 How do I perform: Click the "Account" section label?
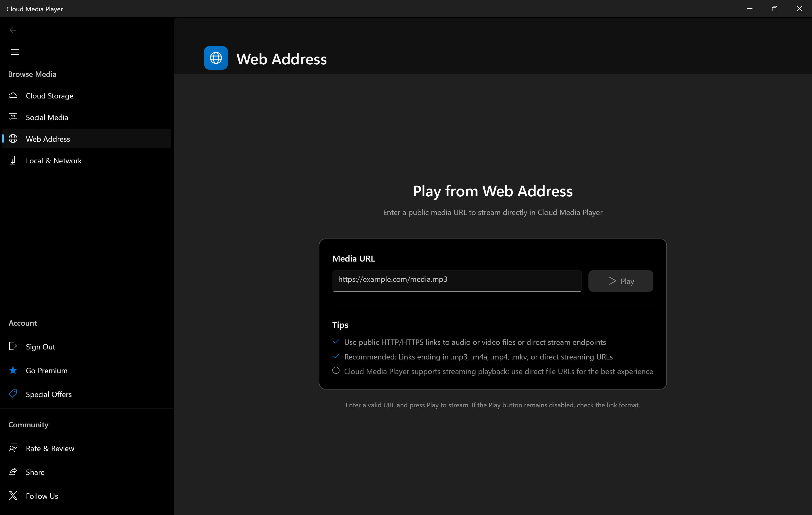pyautogui.click(x=22, y=323)
